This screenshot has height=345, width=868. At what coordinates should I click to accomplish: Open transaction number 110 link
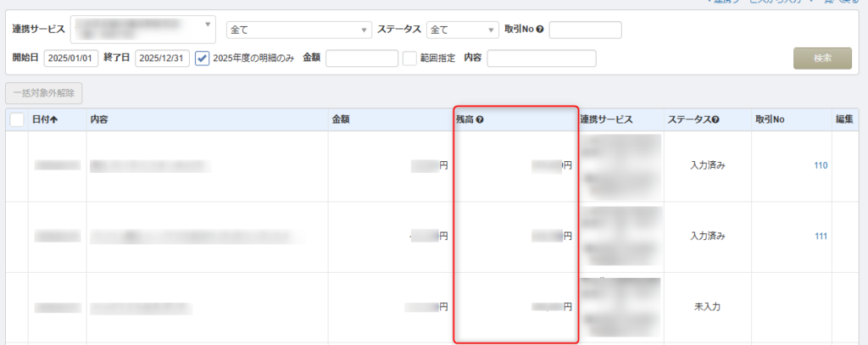pyautogui.click(x=820, y=165)
